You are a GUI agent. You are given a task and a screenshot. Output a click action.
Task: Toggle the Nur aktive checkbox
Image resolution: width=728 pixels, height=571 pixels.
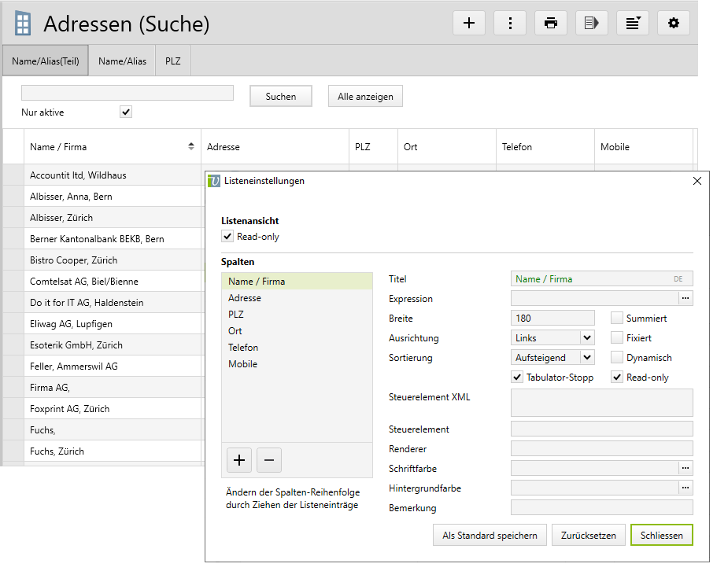(126, 112)
